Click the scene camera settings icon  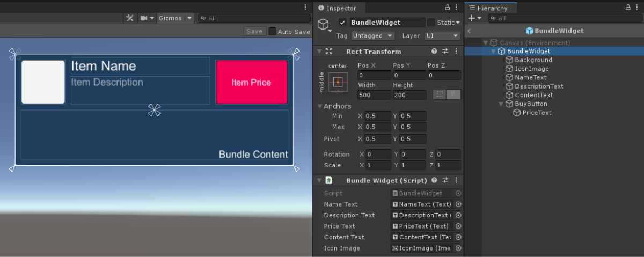pos(144,18)
